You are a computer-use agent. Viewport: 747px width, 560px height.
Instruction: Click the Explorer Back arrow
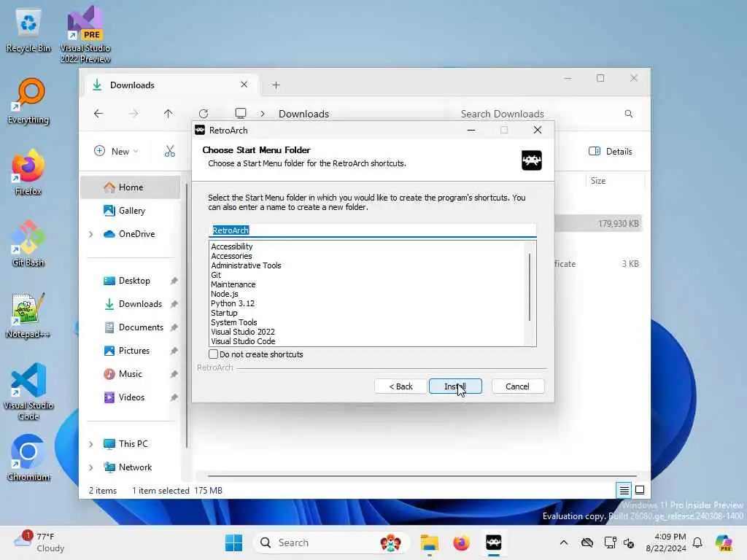(98, 113)
